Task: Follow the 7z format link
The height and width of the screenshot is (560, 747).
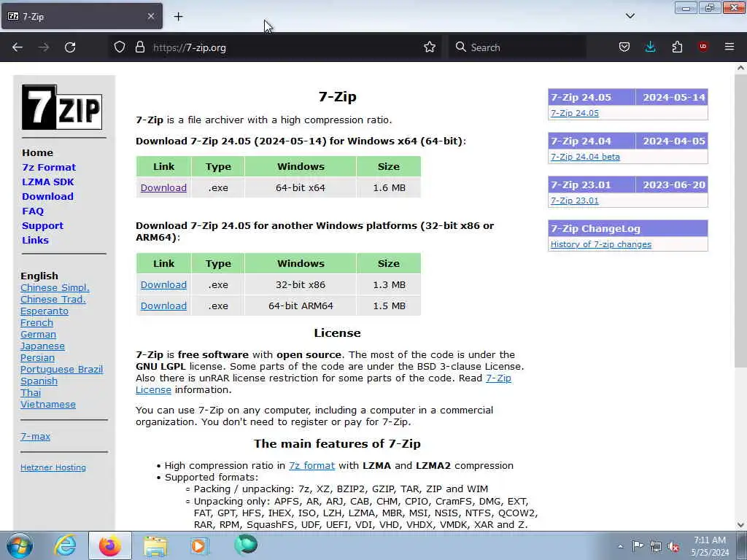Action: tap(311, 466)
